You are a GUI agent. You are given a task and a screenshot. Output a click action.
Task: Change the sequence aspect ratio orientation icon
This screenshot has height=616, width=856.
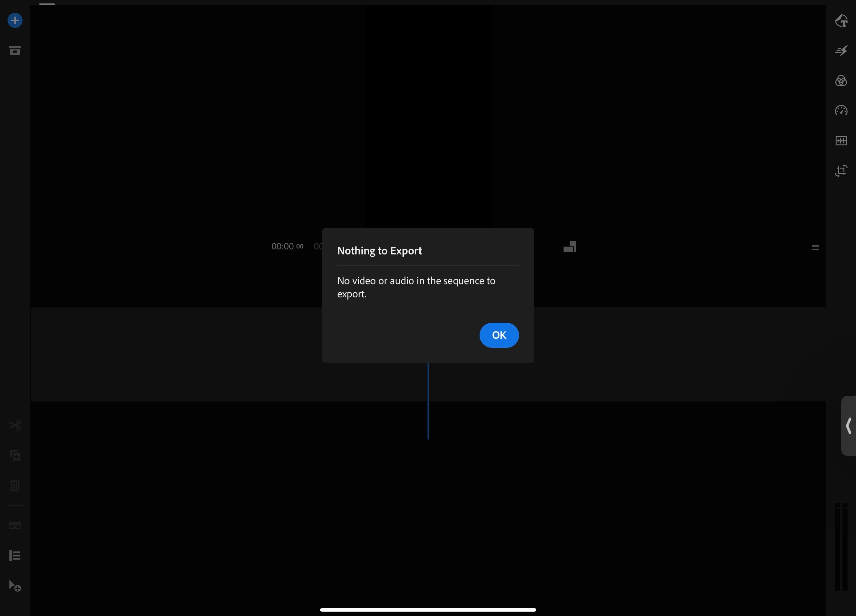tap(570, 247)
